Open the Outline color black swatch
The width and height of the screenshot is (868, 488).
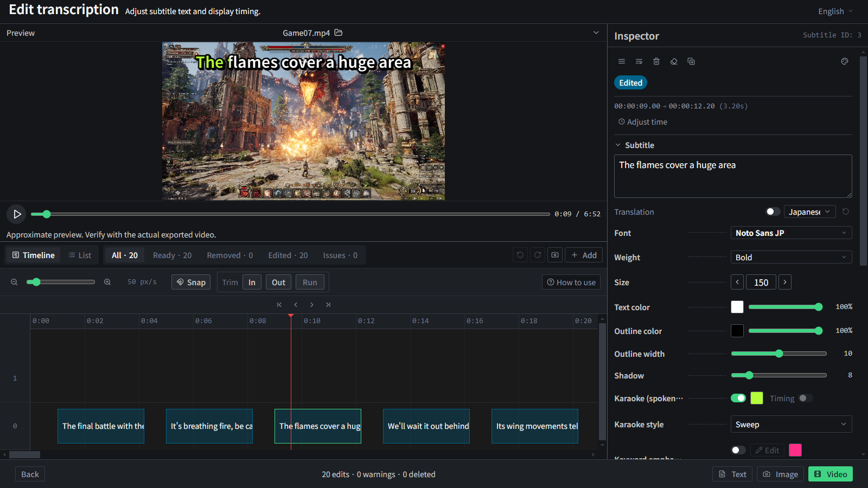tap(737, 331)
